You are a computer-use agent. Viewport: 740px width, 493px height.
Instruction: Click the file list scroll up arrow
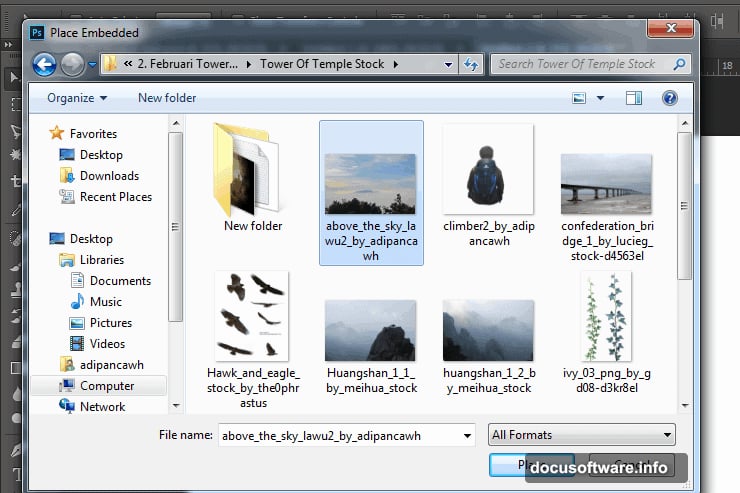click(685, 124)
